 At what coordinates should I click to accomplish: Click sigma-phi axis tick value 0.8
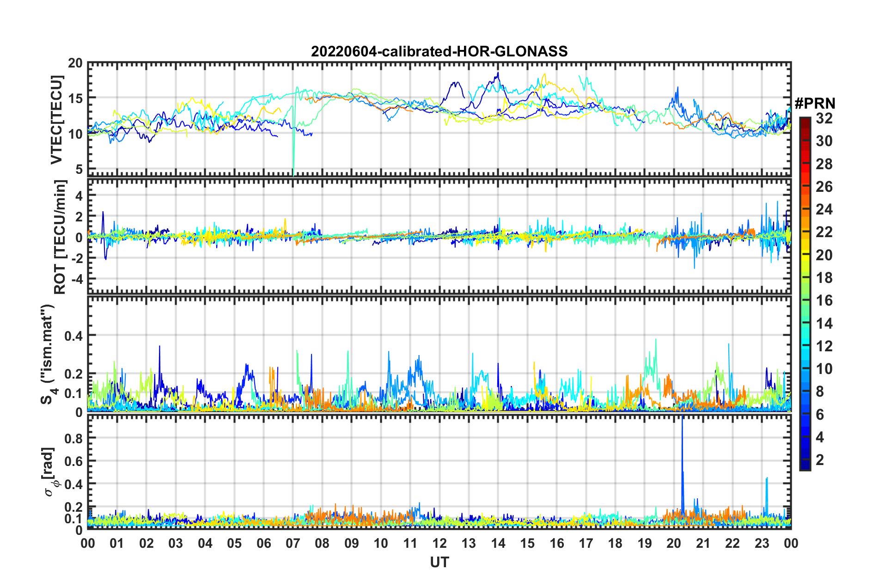click(x=74, y=438)
